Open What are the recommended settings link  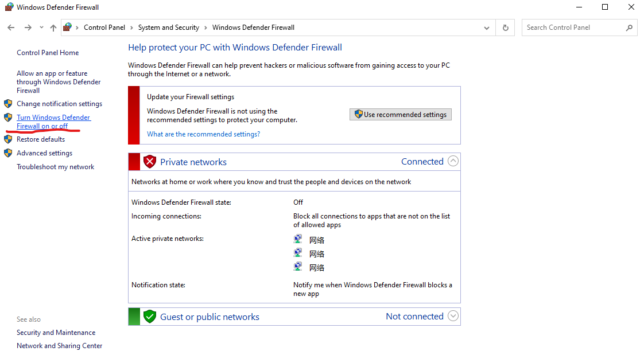click(203, 134)
